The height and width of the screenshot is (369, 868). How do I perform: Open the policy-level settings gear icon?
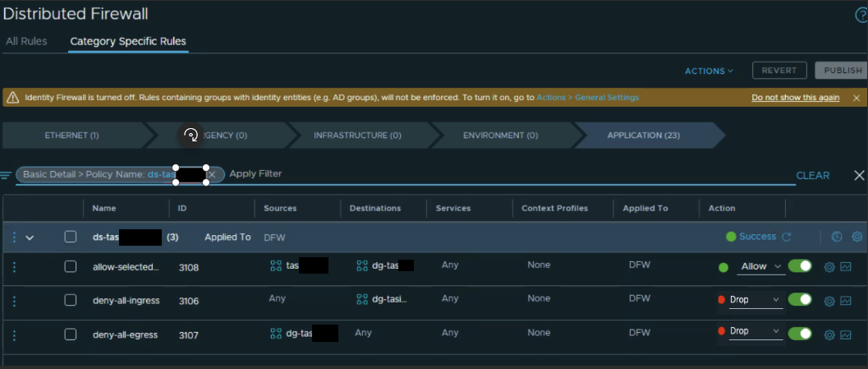coord(857,237)
